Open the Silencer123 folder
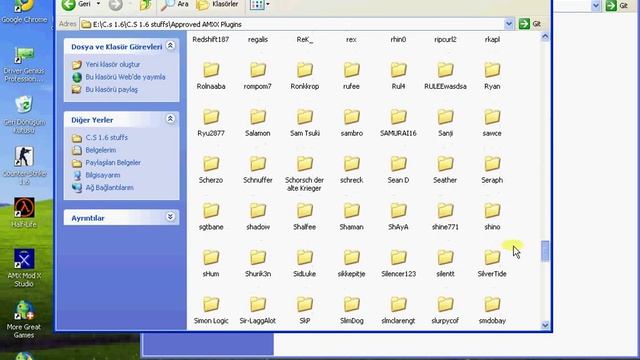 [398, 263]
